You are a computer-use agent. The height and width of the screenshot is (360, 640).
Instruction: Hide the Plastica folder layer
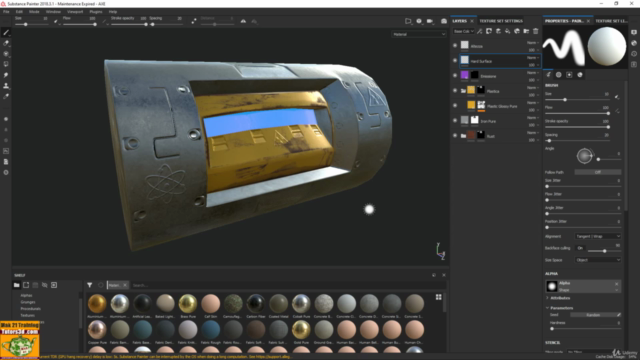[x=455, y=91]
